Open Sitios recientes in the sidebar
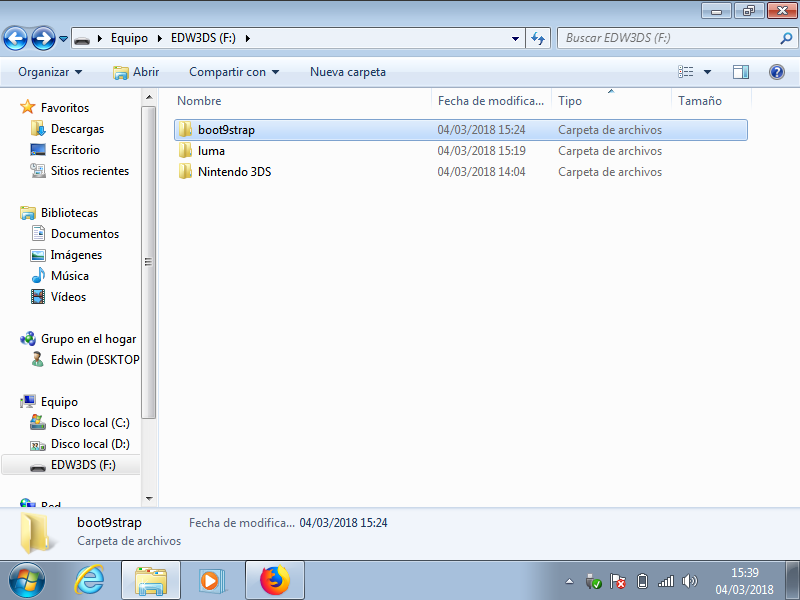 (90, 171)
